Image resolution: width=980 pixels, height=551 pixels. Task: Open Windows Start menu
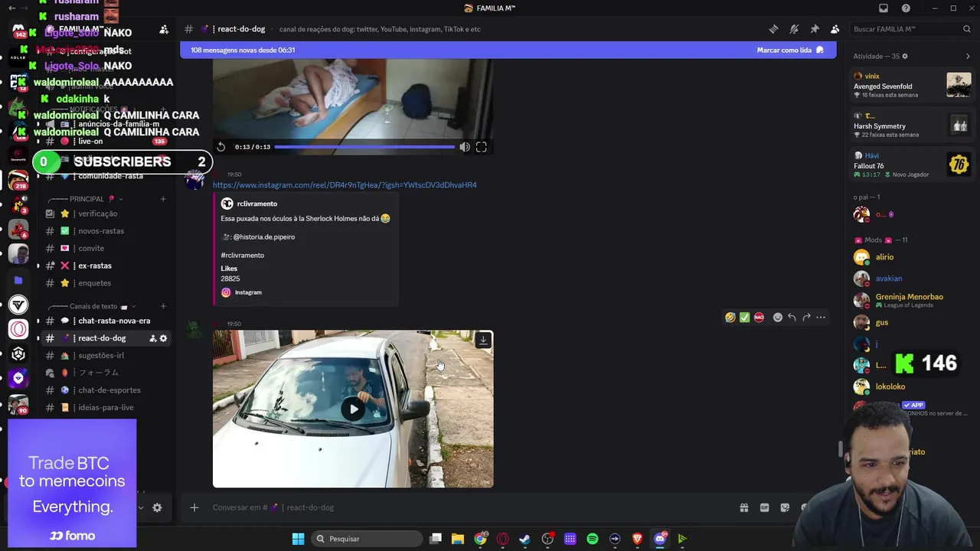(298, 539)
